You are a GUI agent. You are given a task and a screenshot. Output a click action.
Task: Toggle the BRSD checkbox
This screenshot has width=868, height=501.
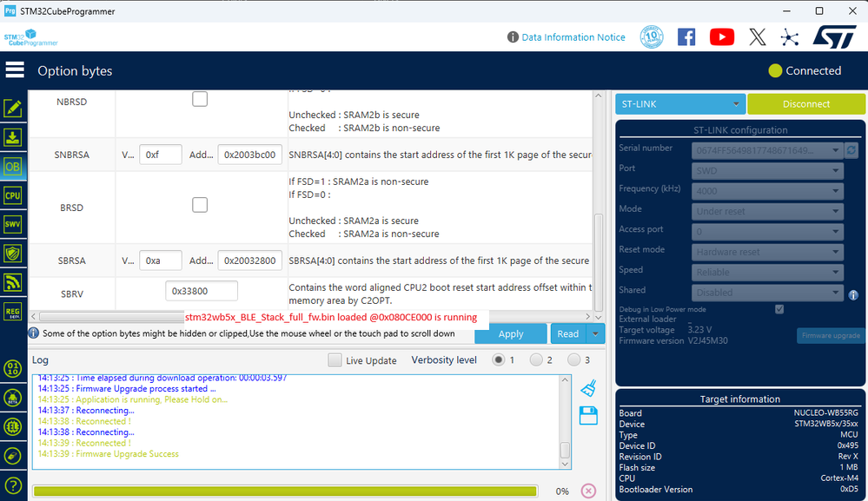pyautogui.click(x=200, y=205)
